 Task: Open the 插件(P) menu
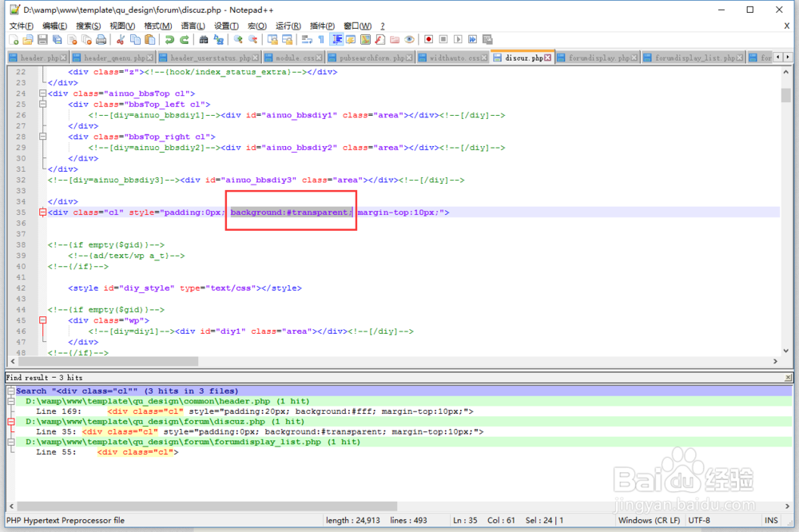click(322, 26)
